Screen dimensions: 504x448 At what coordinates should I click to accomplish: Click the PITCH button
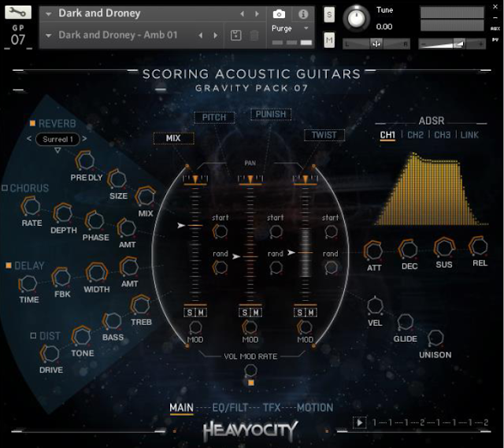tap(214, 117)
